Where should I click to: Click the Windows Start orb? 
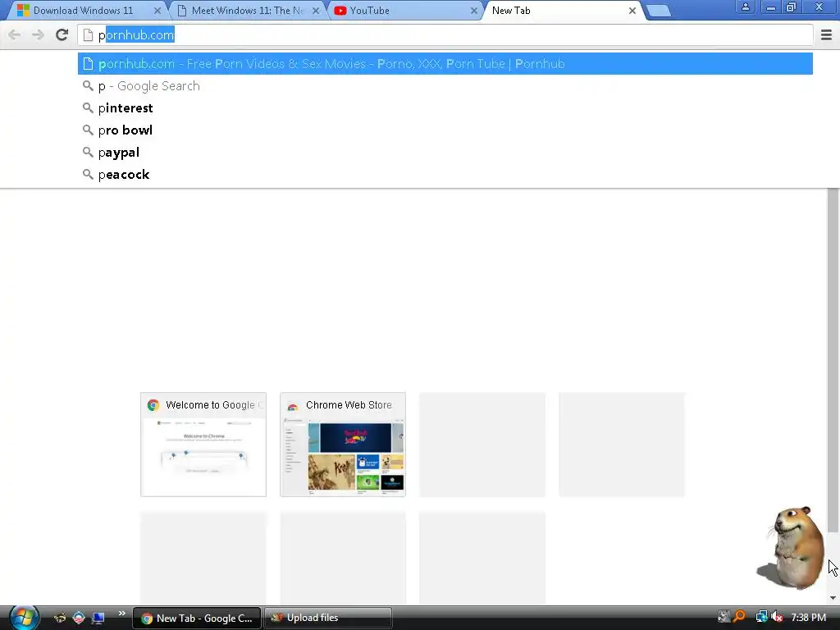click(24, 618)
